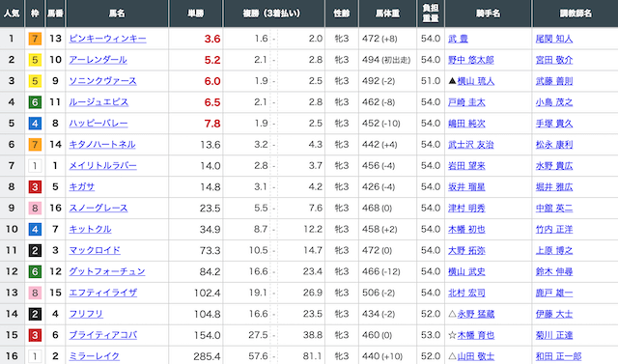Screen dimensions: 618x364
Task: Open trainer 松永 康利 page
Action: coord(554,145)
